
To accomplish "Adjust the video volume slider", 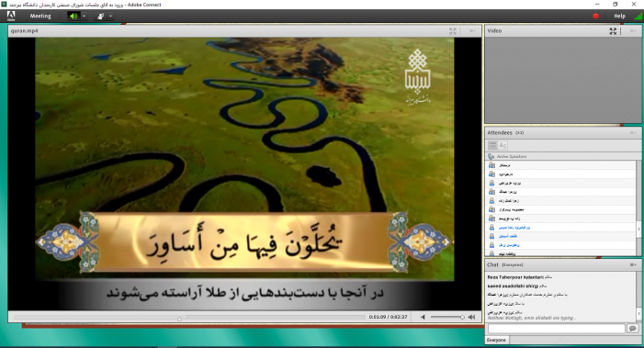I will (447, 317).
